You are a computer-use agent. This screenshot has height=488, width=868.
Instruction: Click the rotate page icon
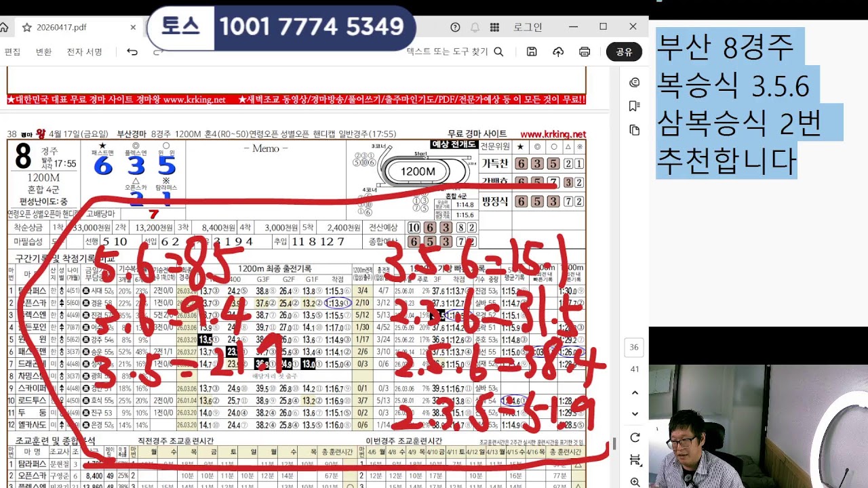(x=635, y=438)
